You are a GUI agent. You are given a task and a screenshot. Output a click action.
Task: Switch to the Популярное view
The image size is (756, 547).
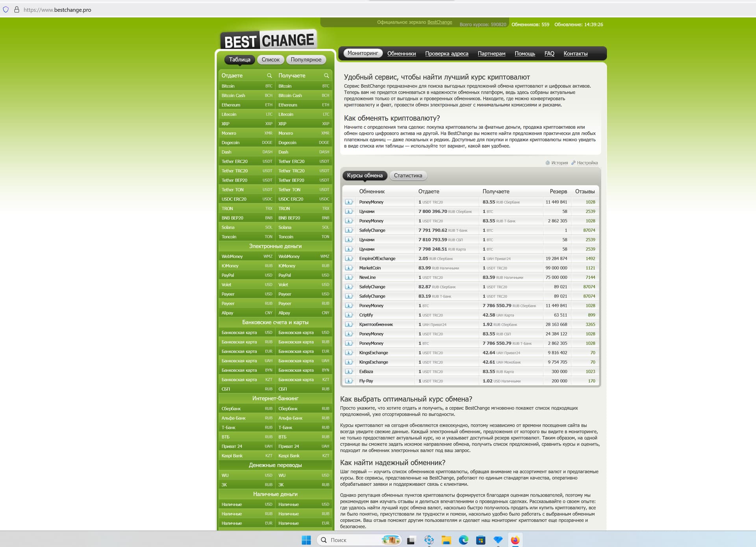pos(306,59)
